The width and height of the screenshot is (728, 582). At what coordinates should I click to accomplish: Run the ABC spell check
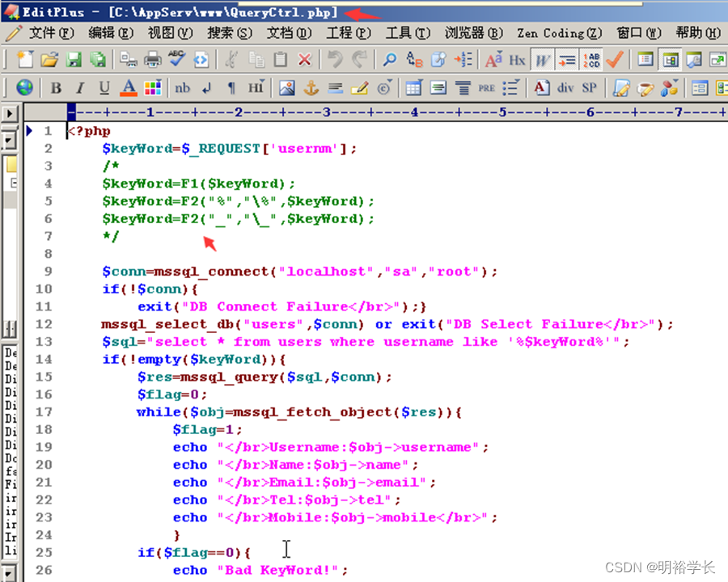177,59
